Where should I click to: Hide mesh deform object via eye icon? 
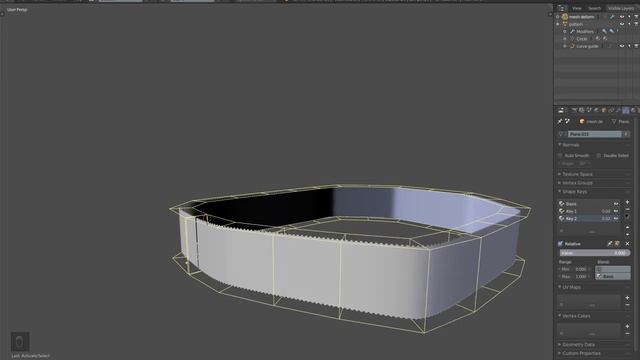point(622,17)
